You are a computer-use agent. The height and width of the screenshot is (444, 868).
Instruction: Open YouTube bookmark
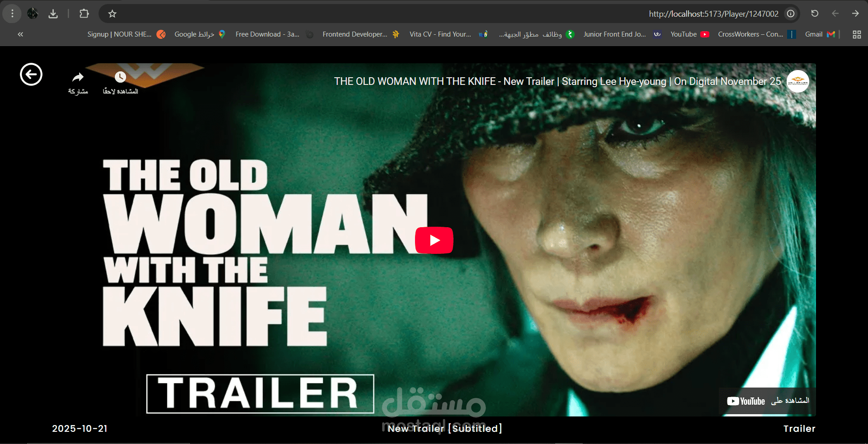pyautogui.click(x=690, y=34)
